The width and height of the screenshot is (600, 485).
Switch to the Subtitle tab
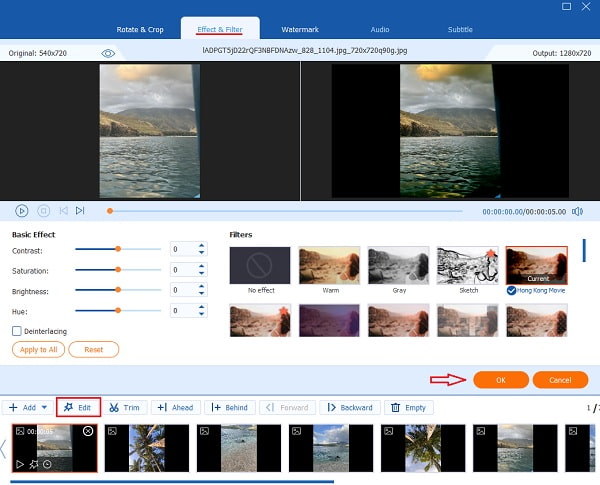460,29
